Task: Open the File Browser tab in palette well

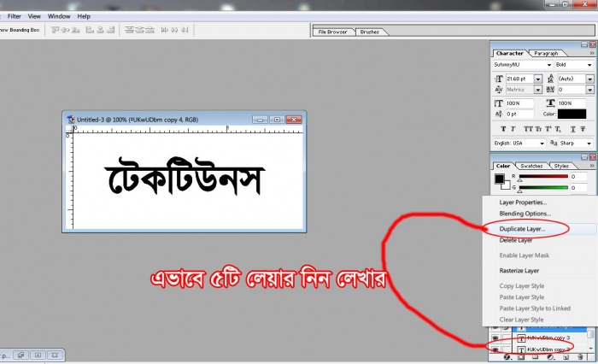Action: 332,32
